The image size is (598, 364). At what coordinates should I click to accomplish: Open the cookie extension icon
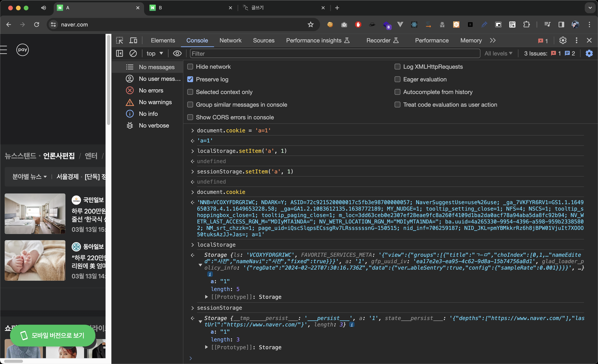coord(330,25)
